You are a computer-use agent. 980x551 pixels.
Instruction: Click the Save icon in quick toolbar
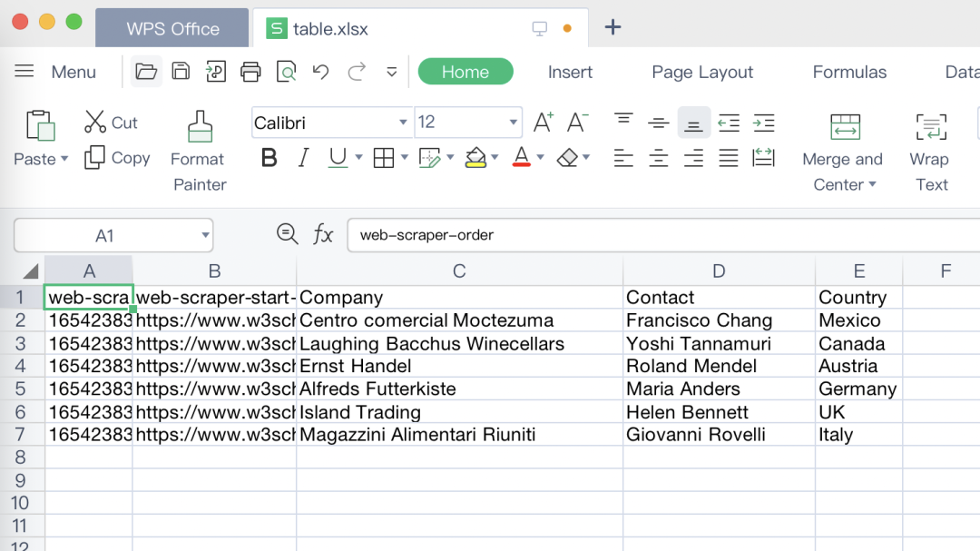181,72
